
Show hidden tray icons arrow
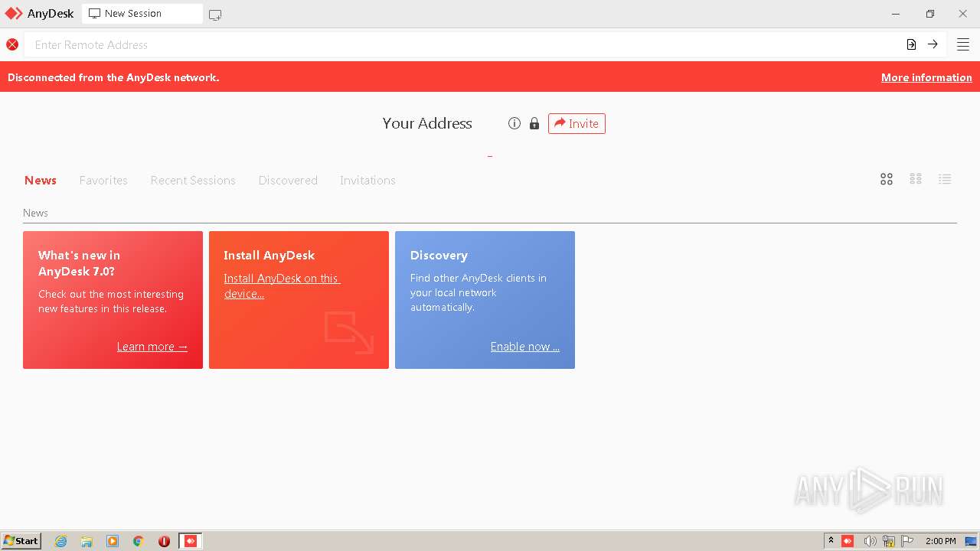click(x=831, y=541)
